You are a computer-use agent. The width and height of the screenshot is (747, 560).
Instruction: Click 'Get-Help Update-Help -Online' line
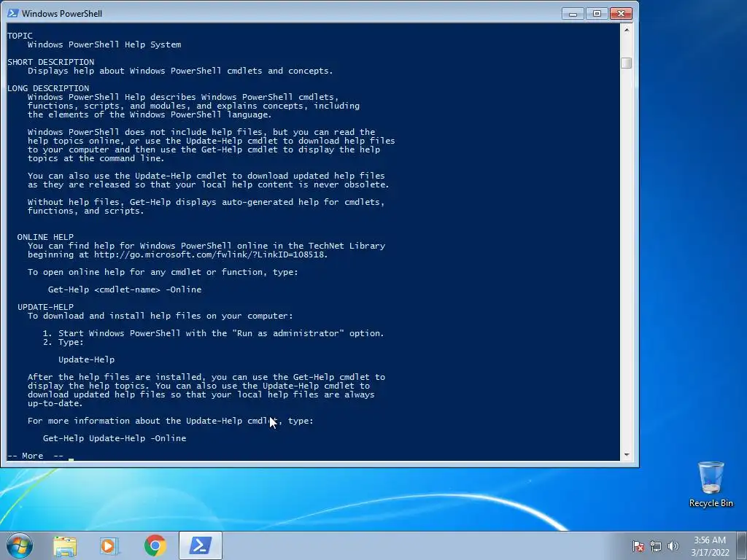[115, 438]
